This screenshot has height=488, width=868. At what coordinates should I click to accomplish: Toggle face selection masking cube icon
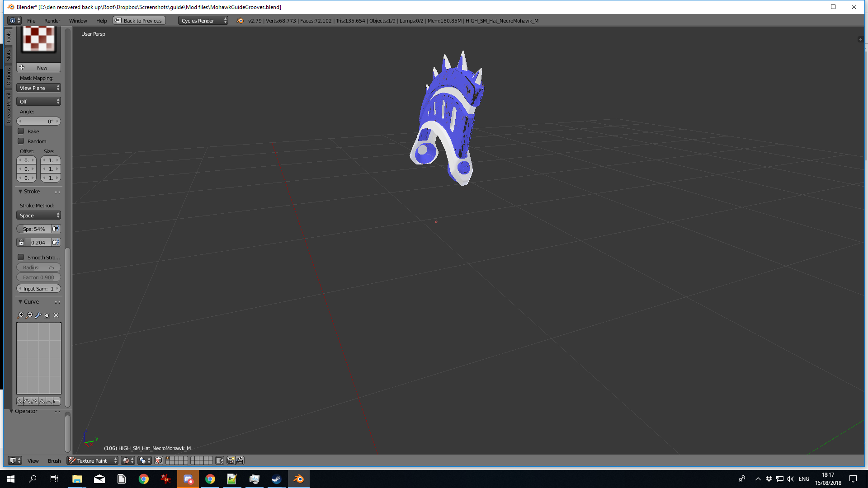(159, 460)
